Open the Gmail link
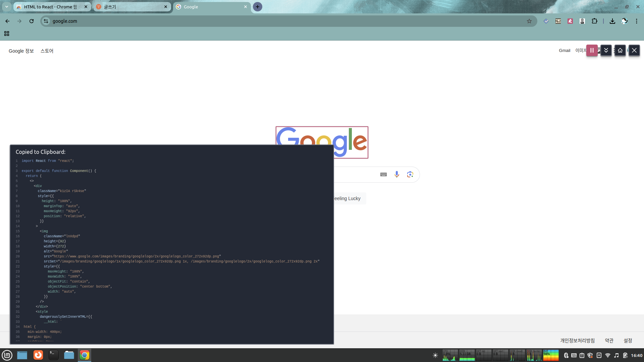The width and height of the screenshot is (644, 362). coord(564,51)
